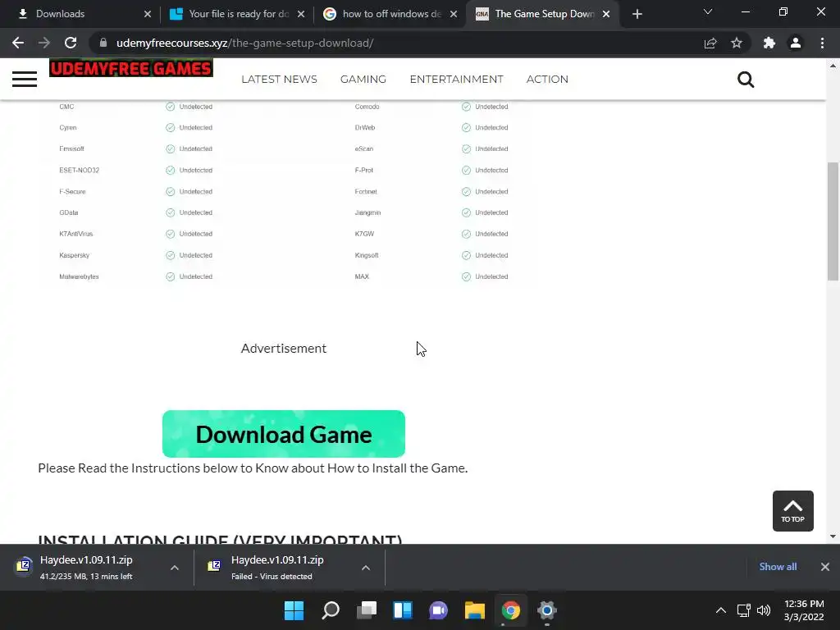Viewport: 840px width, 630px height.
Task: Open the Widgets taskbar icon
Action: (x=403, y=610)
